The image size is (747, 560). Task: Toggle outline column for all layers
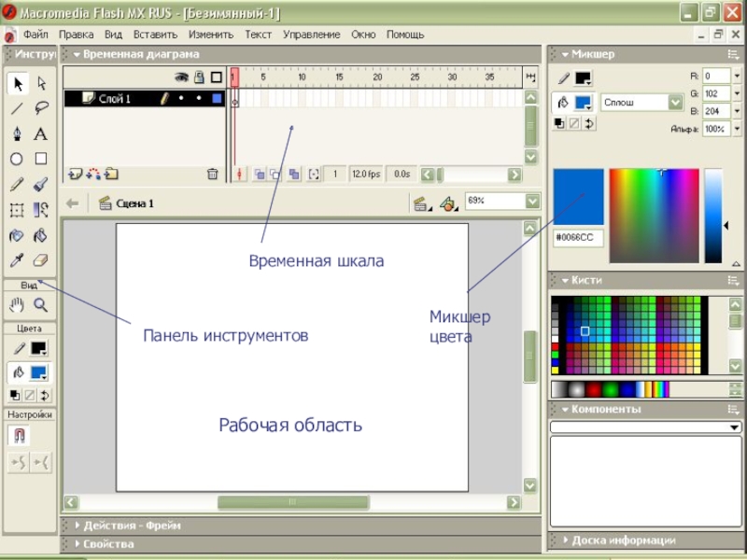point(217,77)
